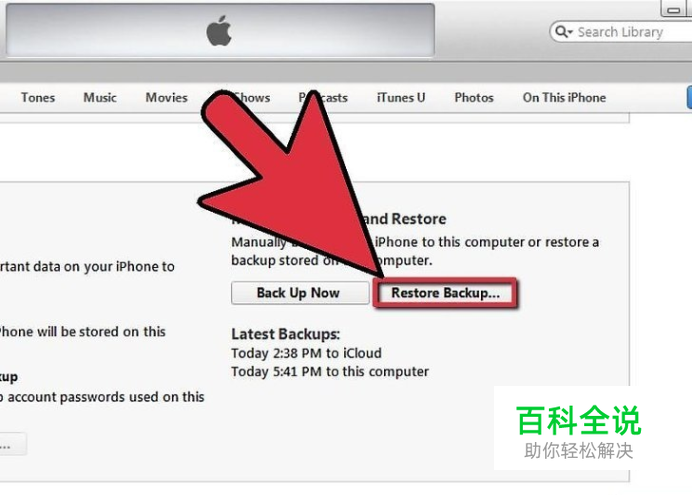This screenshot has height=495, width=692.
Task: Click the Restore Backup... button
Action: (x=445, y=293)
